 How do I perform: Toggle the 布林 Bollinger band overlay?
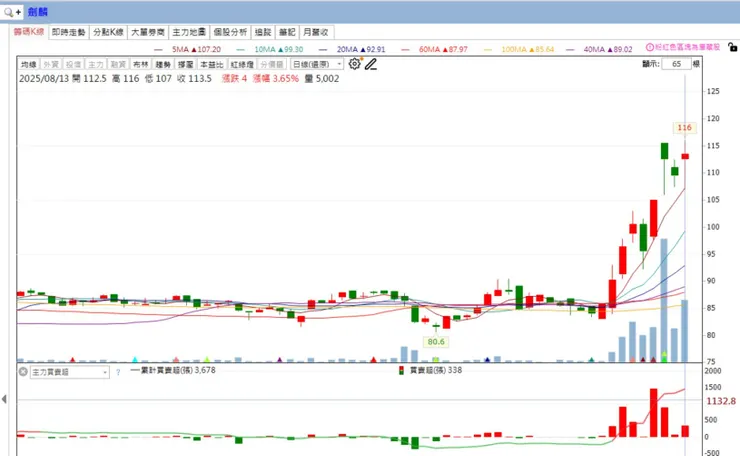click(140, 64)
